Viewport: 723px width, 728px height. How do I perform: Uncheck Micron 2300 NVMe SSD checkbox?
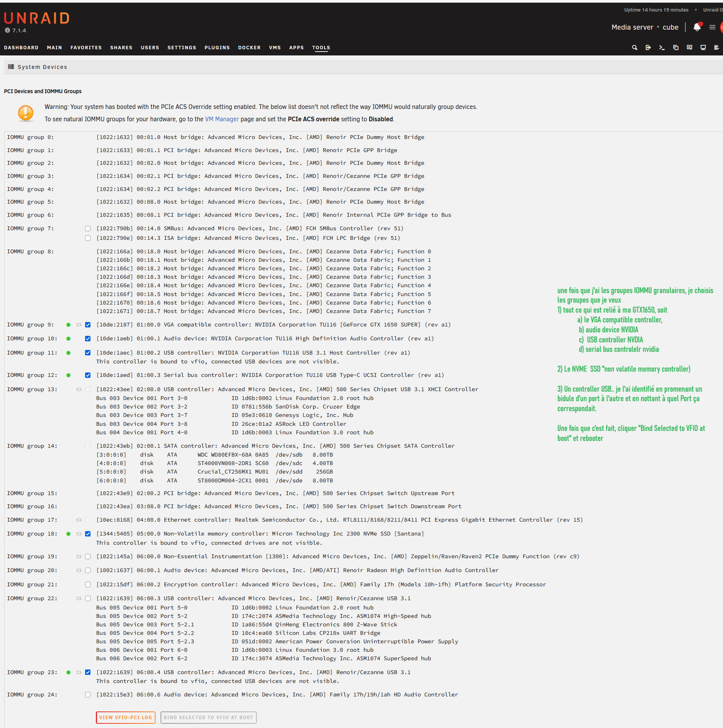[x=88, y=534]
